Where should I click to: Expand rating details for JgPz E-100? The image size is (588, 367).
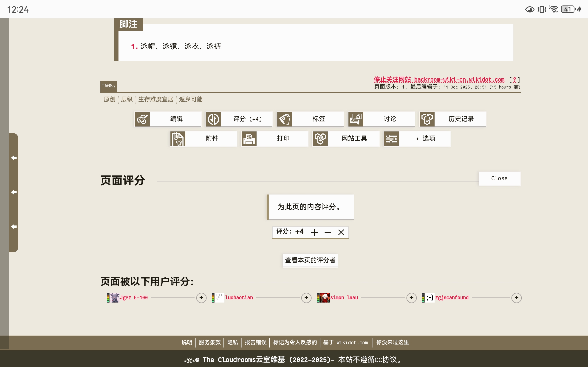point(201,298)
